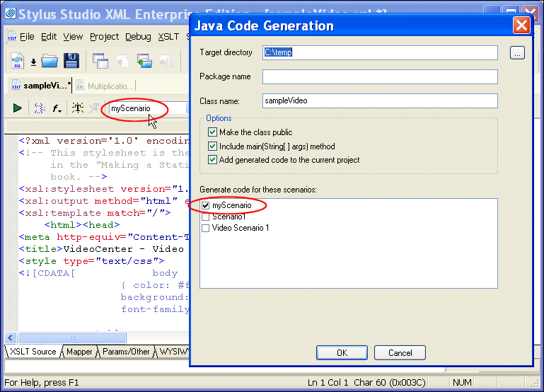
Task: Open file with the folder icon
Action: point(50,61)
